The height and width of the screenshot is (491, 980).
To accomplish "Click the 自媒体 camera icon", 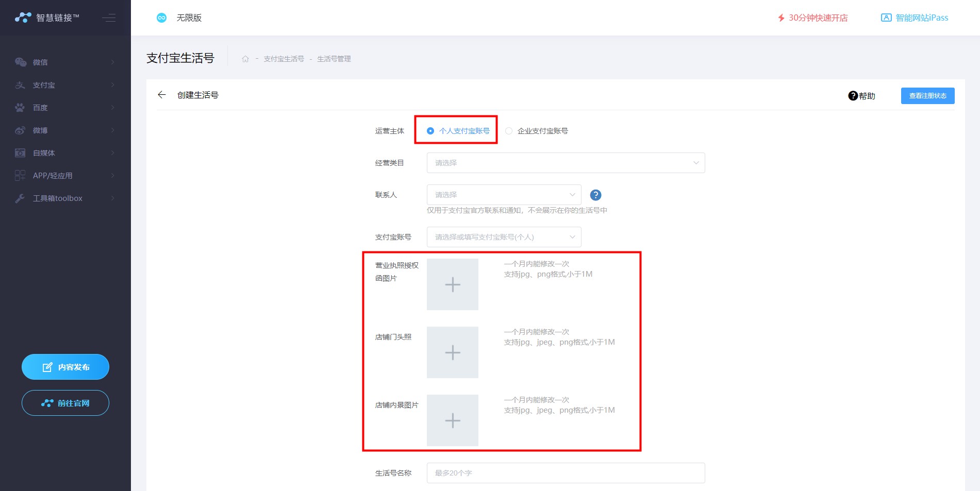I will (20, 153).
